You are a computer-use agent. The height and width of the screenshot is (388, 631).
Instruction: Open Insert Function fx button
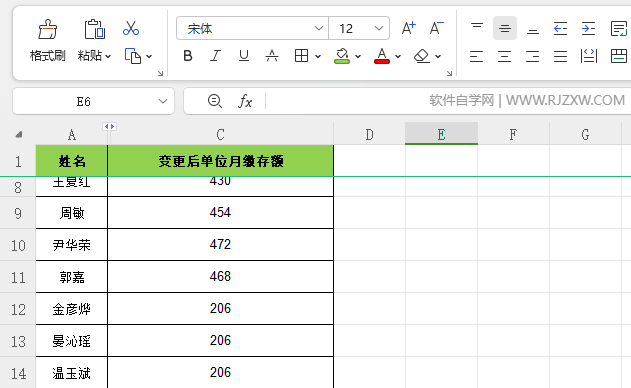[x=245, y=101]
